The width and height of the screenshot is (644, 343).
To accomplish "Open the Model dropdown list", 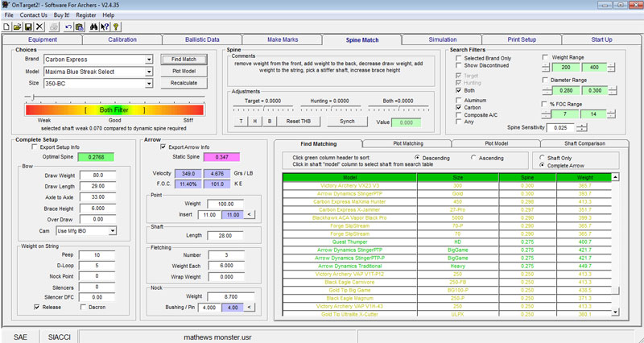I will [149, 72].
